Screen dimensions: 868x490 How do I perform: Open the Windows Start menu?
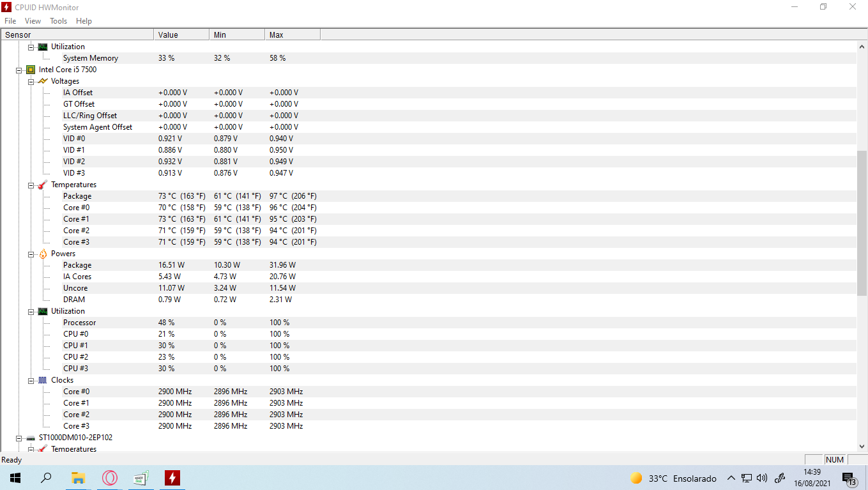15,478
